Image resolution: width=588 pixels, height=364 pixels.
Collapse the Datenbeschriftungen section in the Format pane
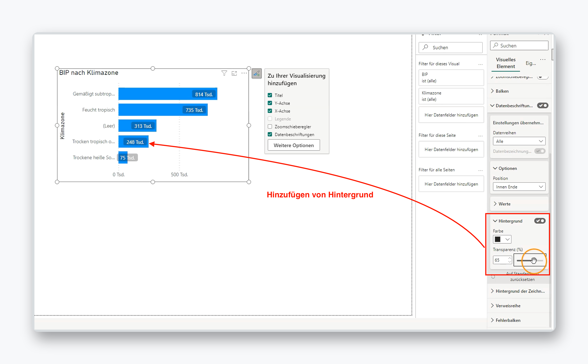[492, 105]
